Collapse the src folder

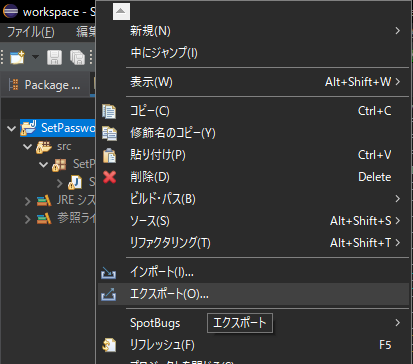[27, 146]
